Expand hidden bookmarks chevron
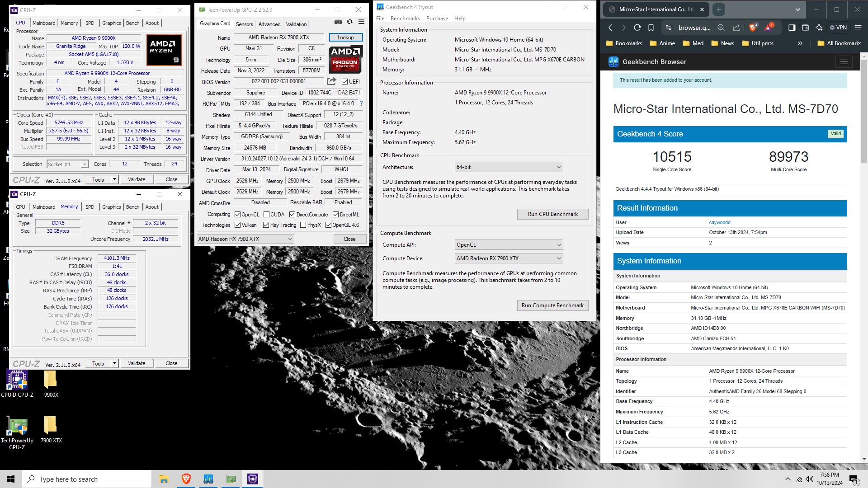Viewport: 868px width, 488px height. click(800, 43)
